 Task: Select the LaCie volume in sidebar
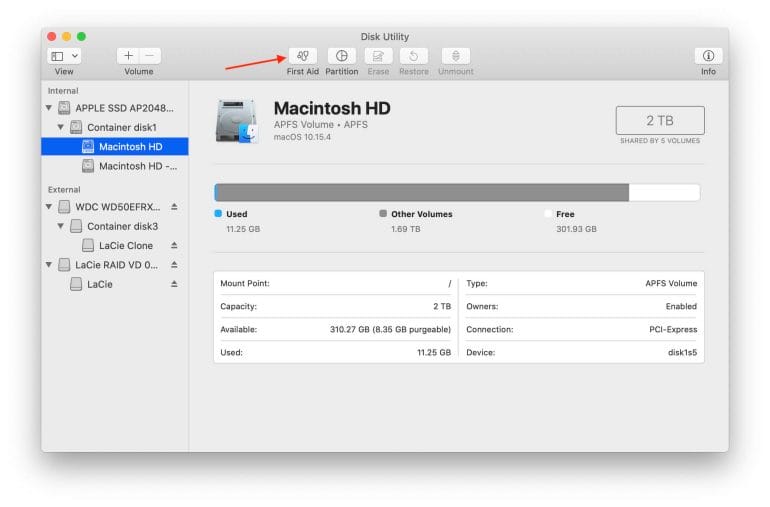[100, 284]
